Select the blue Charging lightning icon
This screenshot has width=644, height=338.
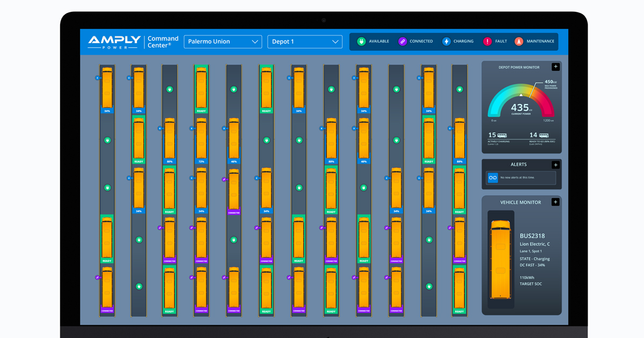pyautogui.click(x=446, y=41)
